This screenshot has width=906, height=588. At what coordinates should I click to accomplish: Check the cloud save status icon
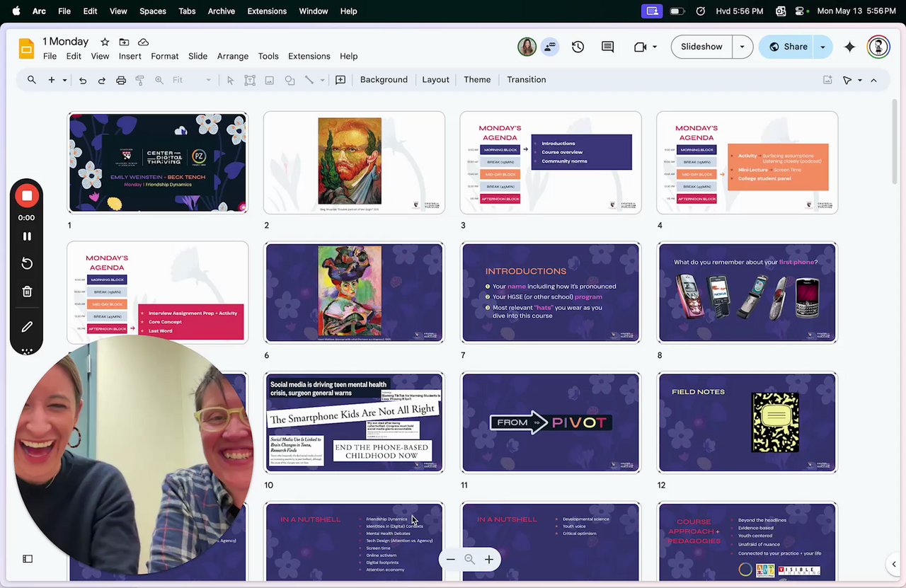[x=143, y=42]
